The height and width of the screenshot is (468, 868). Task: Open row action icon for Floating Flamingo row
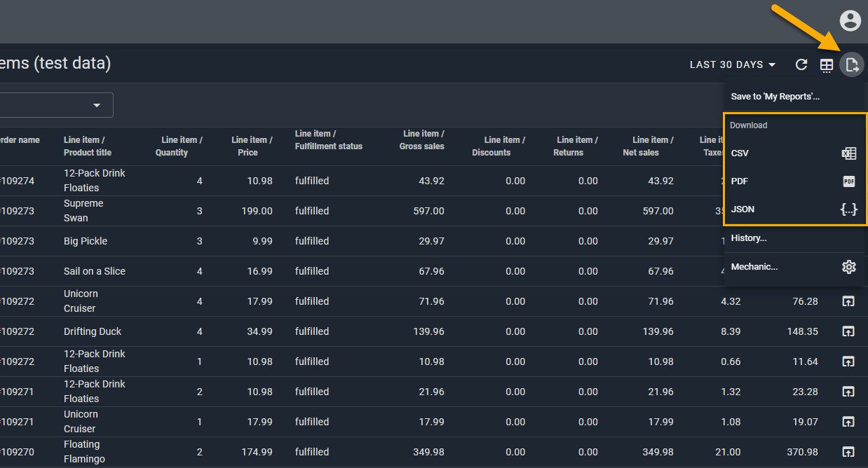click(x=848, y=452)
